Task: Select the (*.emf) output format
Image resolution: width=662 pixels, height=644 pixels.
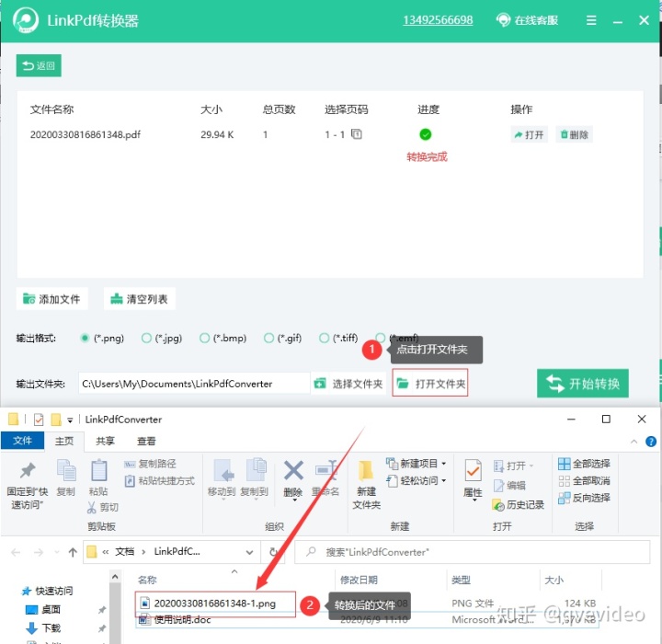Action: click(x=381, y=338)
